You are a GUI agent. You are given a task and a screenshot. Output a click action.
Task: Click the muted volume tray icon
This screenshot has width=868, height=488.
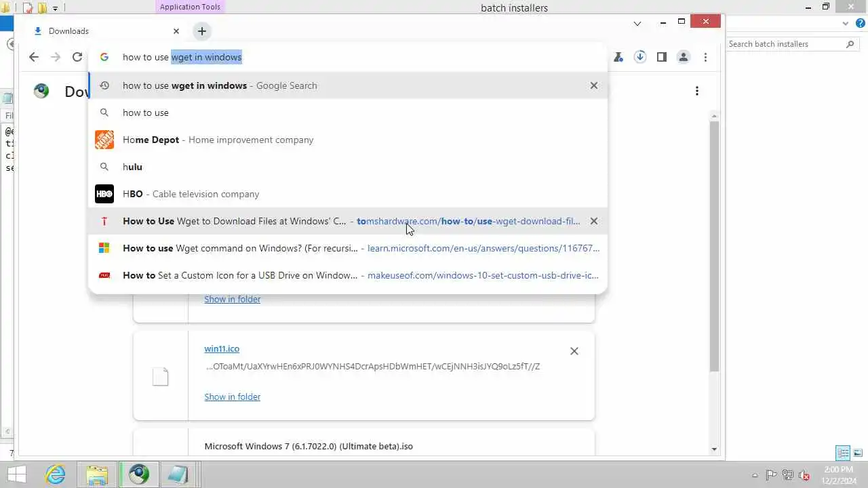(x=804, y=475)
